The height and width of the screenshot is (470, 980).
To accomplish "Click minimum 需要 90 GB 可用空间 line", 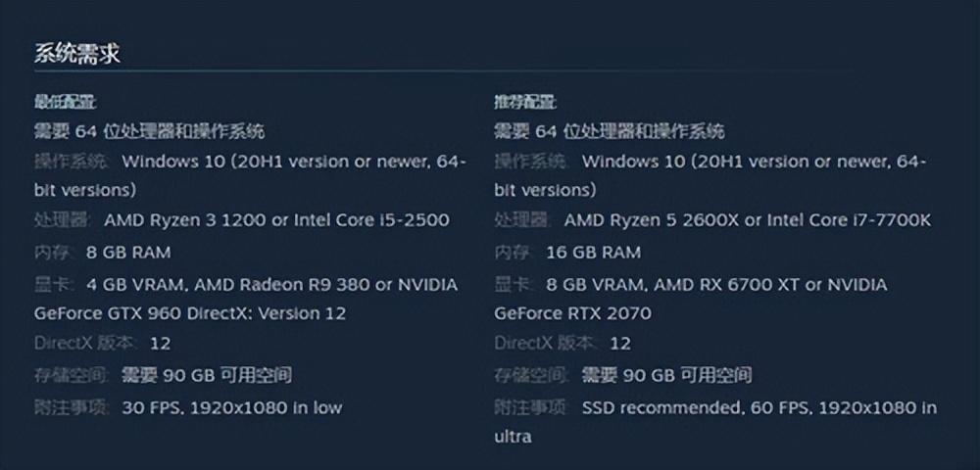I will tap(163, 376).
